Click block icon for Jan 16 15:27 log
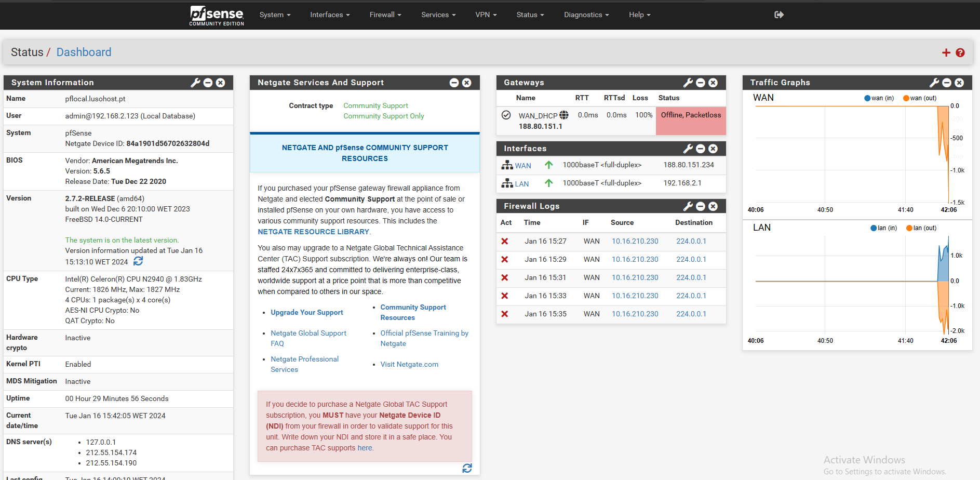The image size is (980, 480). (x=504, y=241)
